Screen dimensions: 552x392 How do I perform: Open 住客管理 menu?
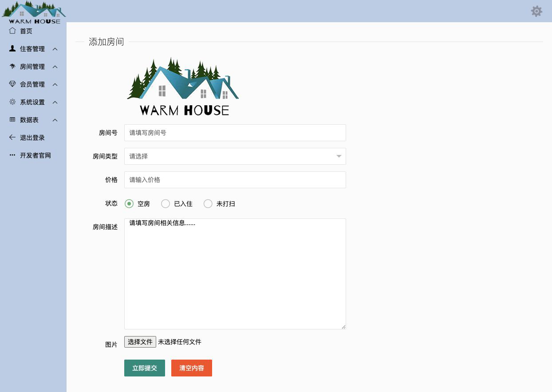coord(33,49)
